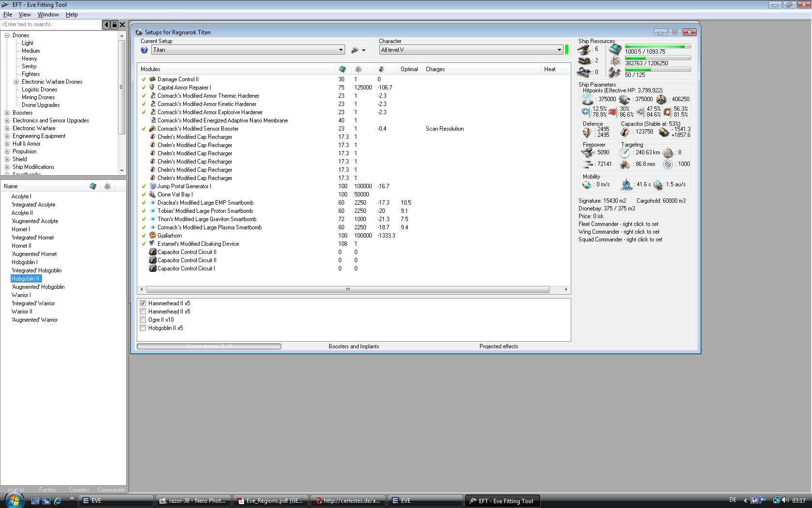The width and height of the screenshot is (812, 508).
Task: Toggle the Clone Vat Bay I active checkmark
Action: pyautogui.click(x=144, y=194)
